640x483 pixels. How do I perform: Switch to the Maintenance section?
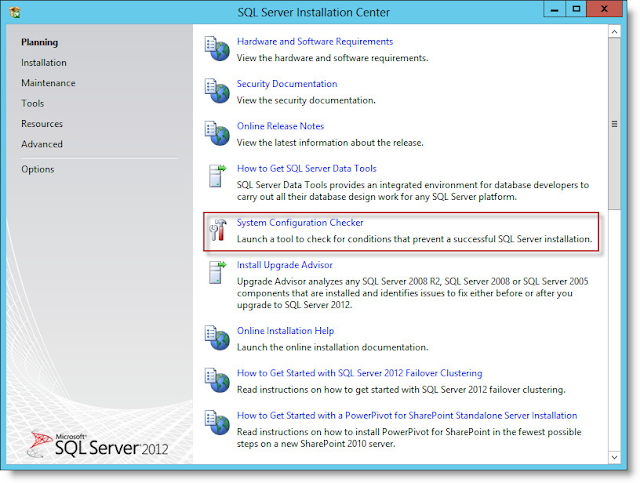pos(48,83)
